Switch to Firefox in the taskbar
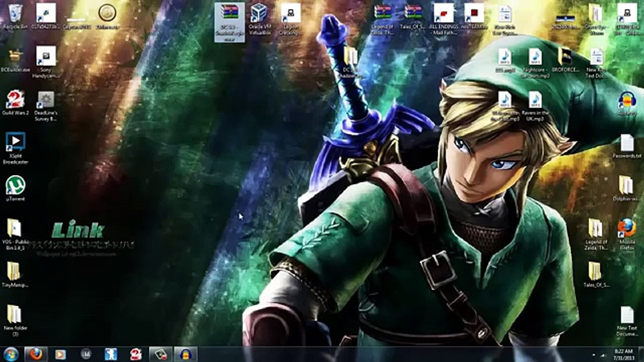The image size is (644, 362). 36,354
